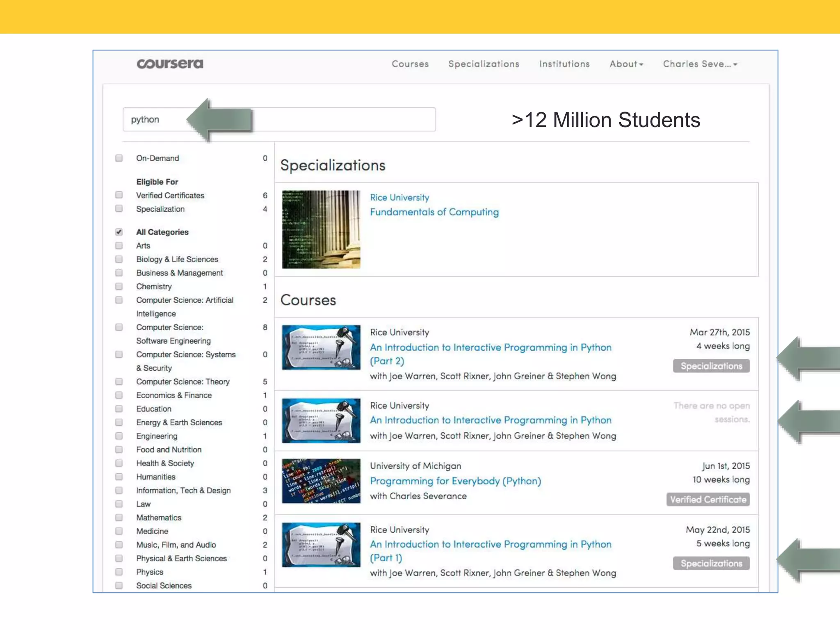This screenshot has height=630, width=840.
Task: Click the python search field
Action: pos(279,119)
